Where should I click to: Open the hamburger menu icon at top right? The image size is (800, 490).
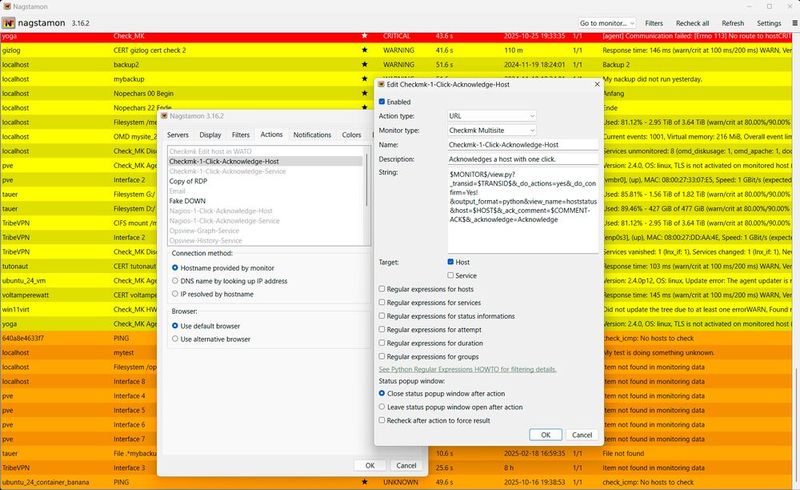794,23
